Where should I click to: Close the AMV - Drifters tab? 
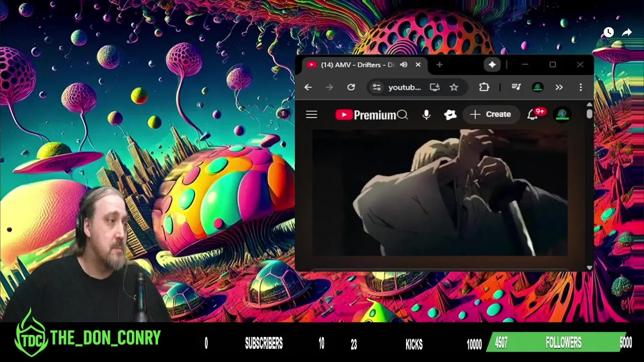click(418, 64)
